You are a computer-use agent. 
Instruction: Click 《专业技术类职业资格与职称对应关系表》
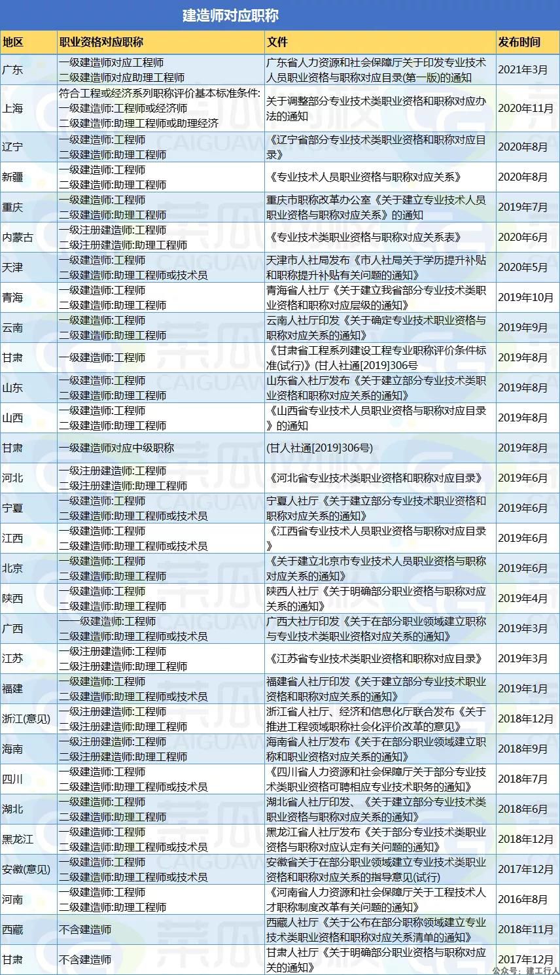tap(367, 238)
